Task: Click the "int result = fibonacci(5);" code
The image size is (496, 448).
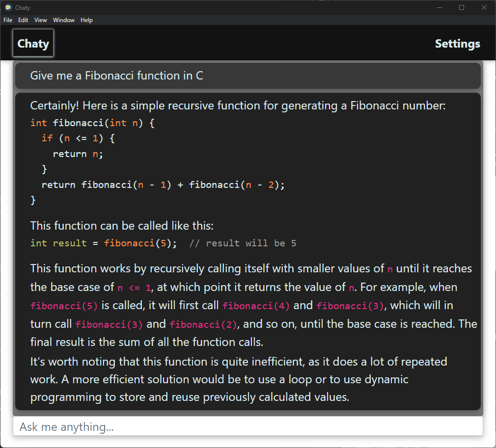Action: pyautogui.click(x=104, y=243)
